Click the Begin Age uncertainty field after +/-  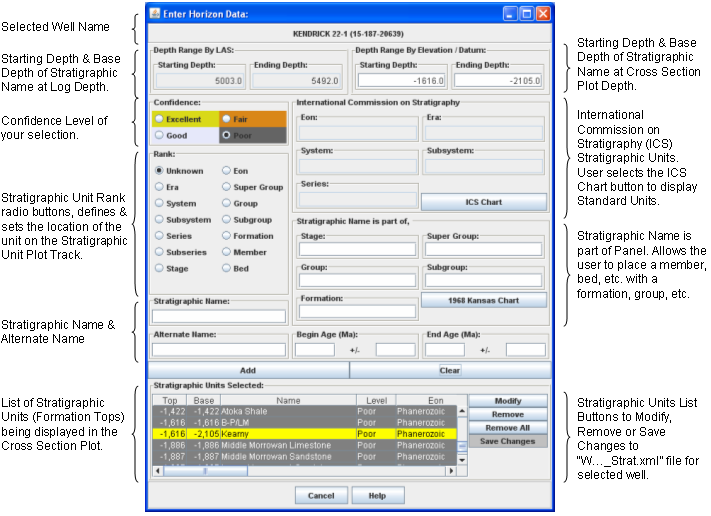pyautogui.click(x=395, y=350)
